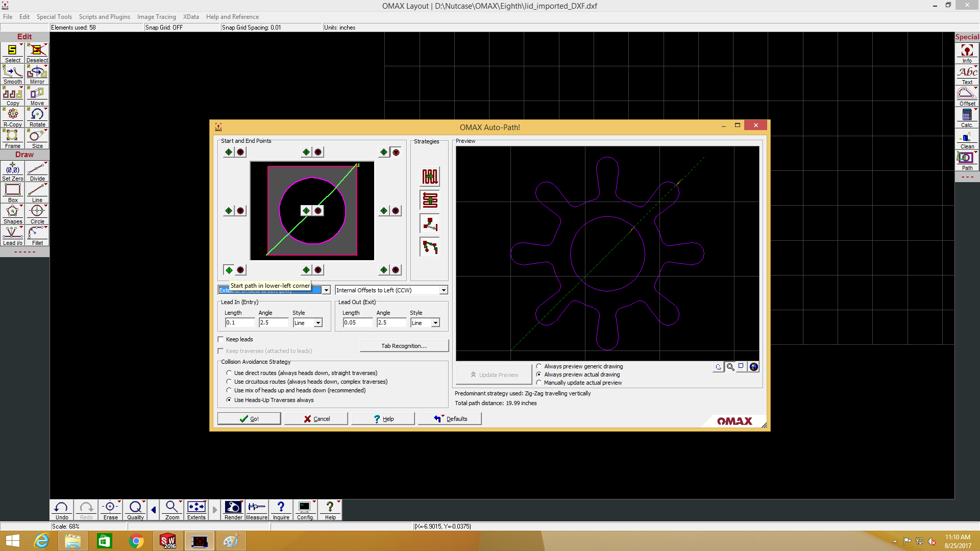Open the Shapes tool
Image resolution: width=980 pixels, height=551 pixels.
point(12,215)
